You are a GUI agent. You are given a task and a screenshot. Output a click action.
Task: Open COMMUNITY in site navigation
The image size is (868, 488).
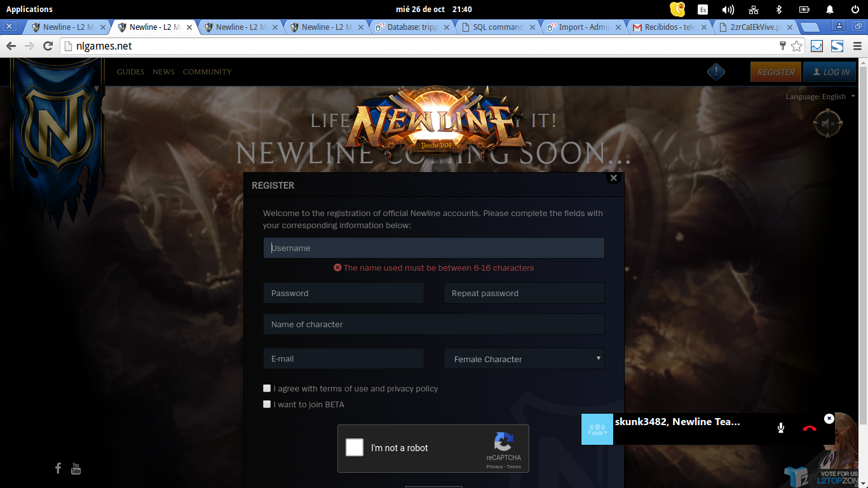pos(207,72)
